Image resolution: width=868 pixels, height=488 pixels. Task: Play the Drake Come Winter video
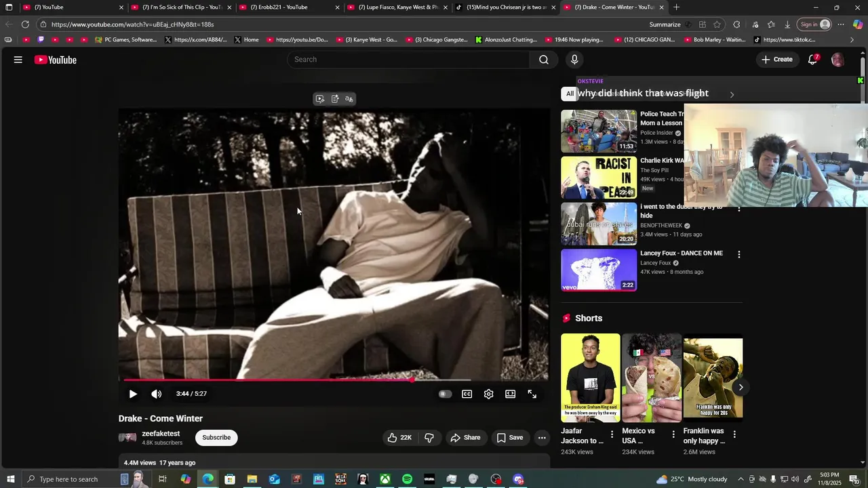(133, 394)
